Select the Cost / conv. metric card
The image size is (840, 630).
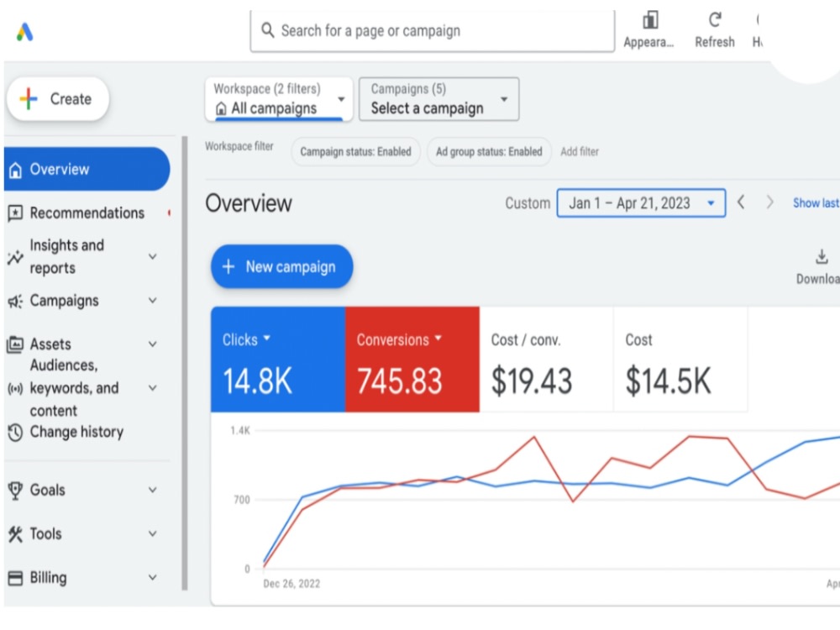coord(547,359)
